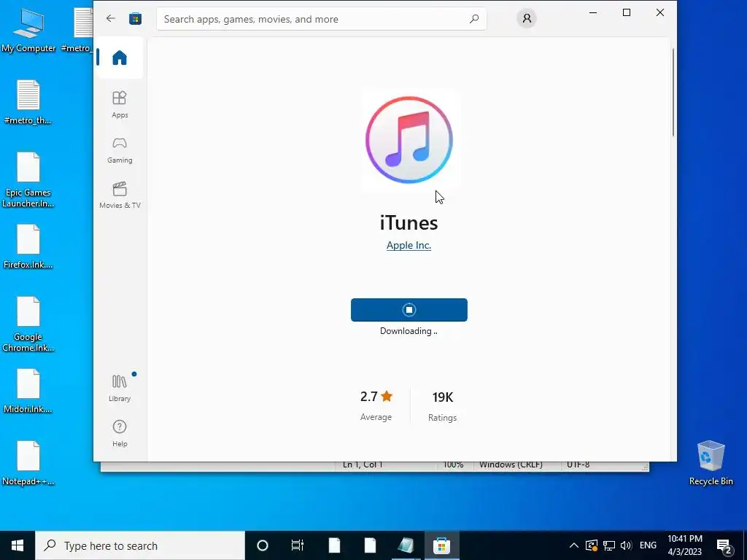The image size is (747, 560).
Task: Click the iTunes app title
Action: (x=409, y=223)
